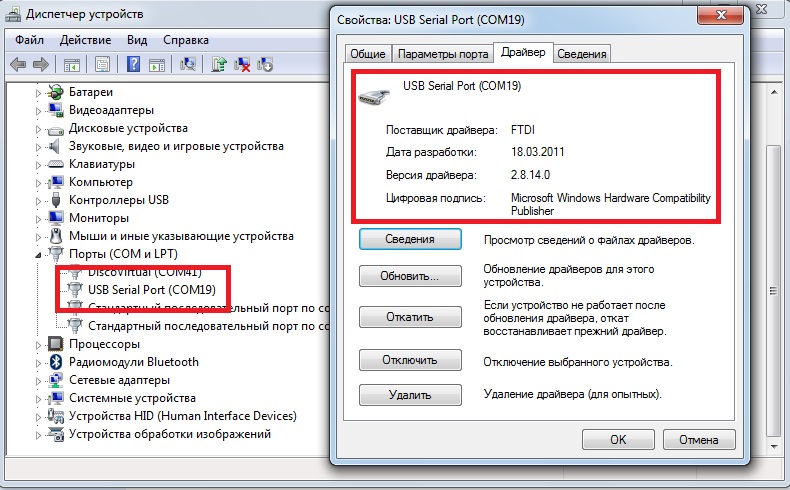Close the USB Serial Port properties dialog

pyautogui.click(x=720, y=15)
